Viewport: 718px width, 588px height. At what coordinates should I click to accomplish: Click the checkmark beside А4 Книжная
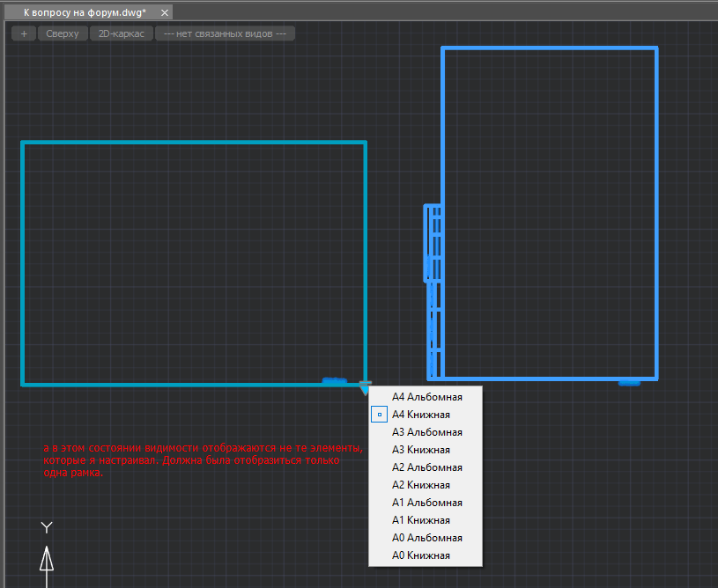click(380, 415)
